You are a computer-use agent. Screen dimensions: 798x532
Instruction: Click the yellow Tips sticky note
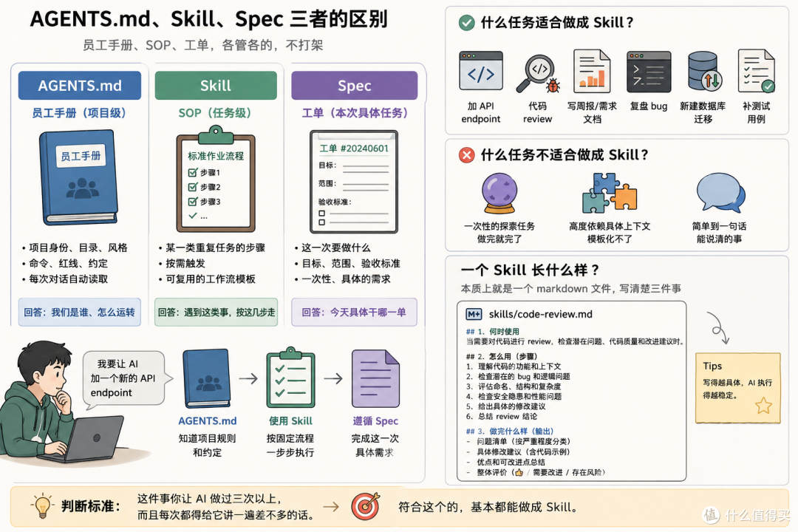coord(737,388)
